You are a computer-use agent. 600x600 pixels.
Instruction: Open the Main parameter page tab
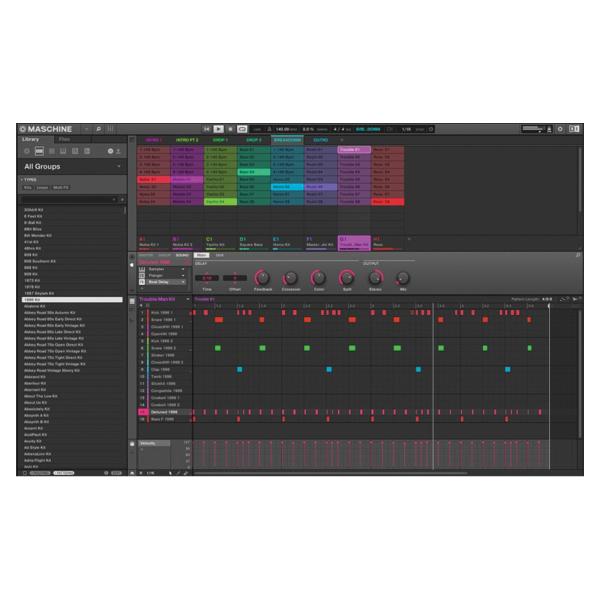(201, 255)
